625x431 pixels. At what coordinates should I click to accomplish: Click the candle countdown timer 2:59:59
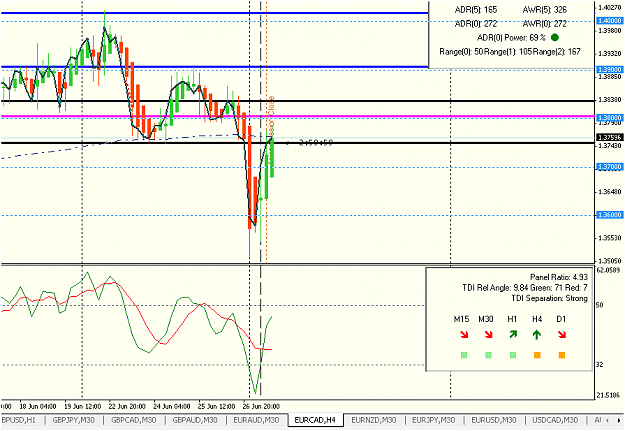(x=316, y=142)
